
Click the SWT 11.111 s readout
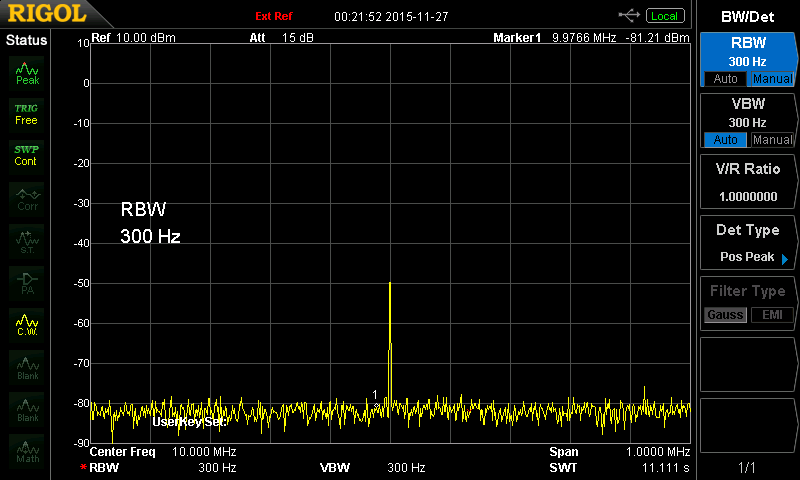pos(619,468)
